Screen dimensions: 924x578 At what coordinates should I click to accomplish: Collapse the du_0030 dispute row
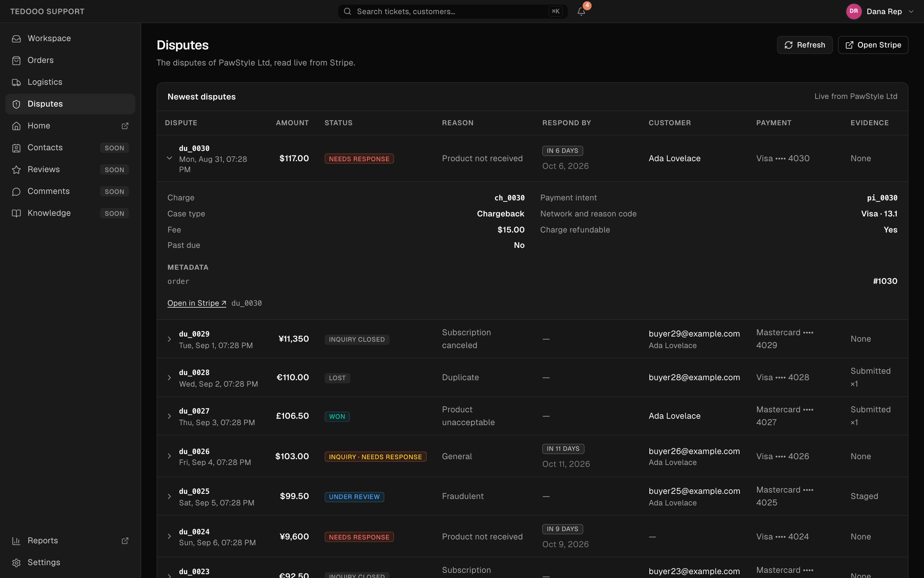[x=169, y=158]
